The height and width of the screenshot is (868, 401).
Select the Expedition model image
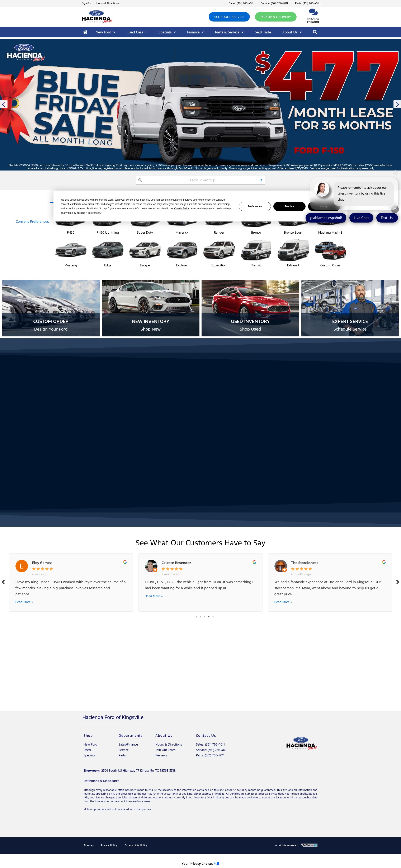pos(219,250)
